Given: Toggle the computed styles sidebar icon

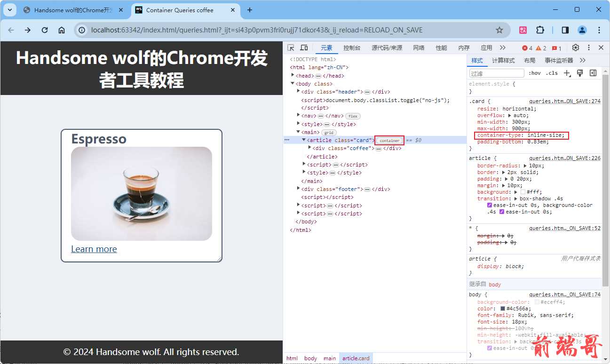Looking at the screenshot, I should [x=593, y=73].
